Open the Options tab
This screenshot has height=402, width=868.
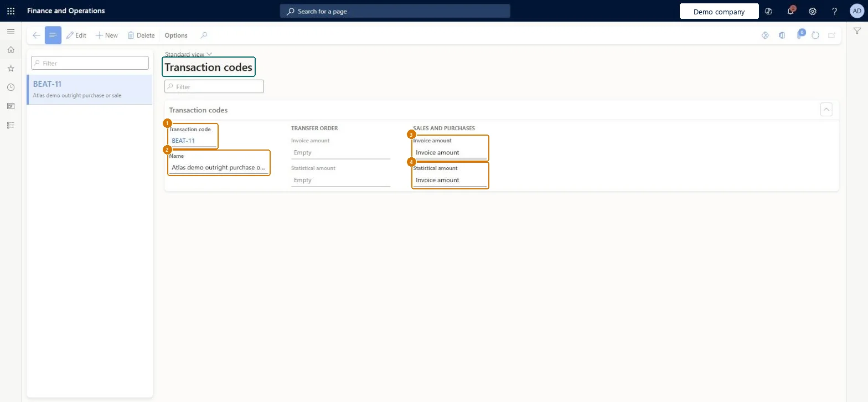[176, 35]
